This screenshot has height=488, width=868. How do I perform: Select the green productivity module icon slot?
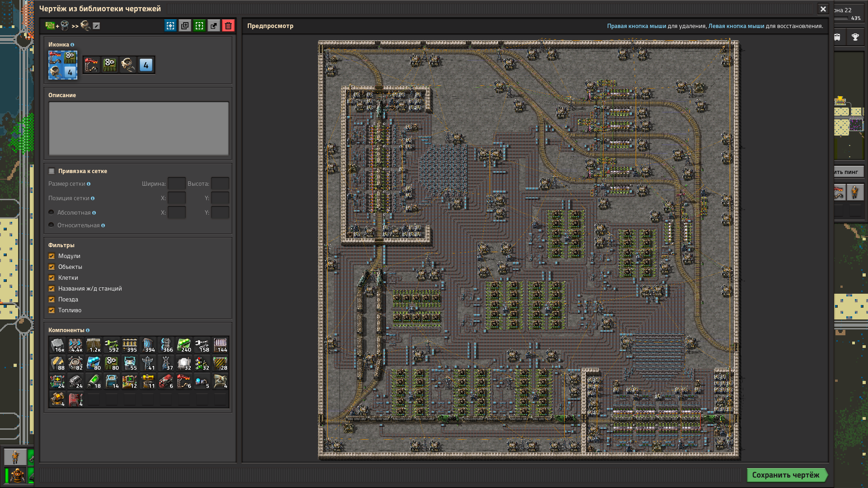pyautogui.click(x=110, y=65)
